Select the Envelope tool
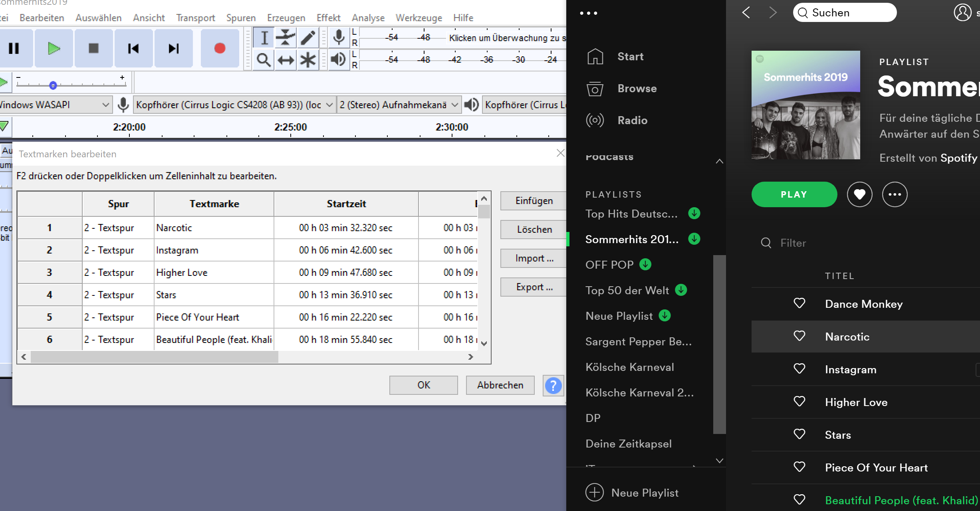The height and width of the screenshot is (511, 980). point(286,38)
